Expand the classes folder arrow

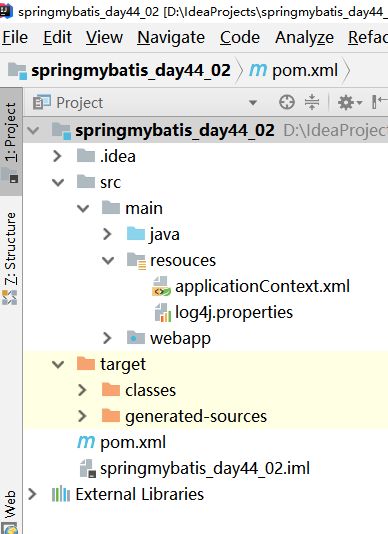(x=82, y=390)
